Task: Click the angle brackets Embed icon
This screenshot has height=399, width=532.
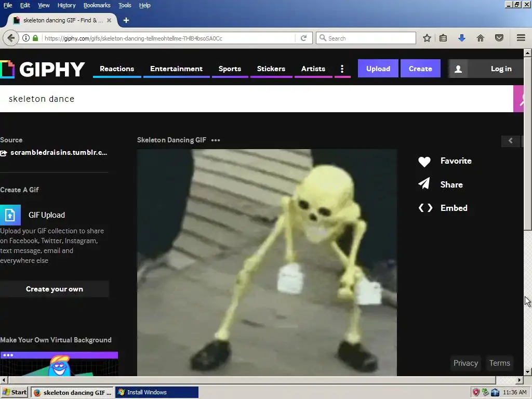Action: tap(425, 208)
